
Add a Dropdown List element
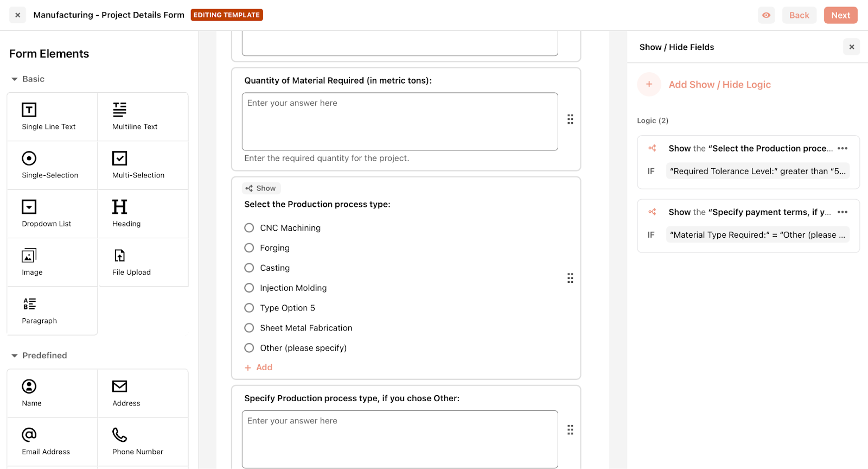pyautogui.click(x=52, y=213)
